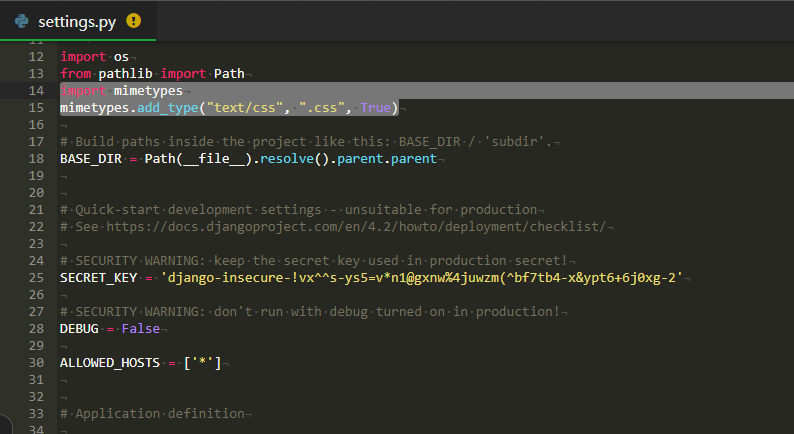The image size is (794, 434).
Task: Click line number 25 in the gutter
Action: point(36,278)
